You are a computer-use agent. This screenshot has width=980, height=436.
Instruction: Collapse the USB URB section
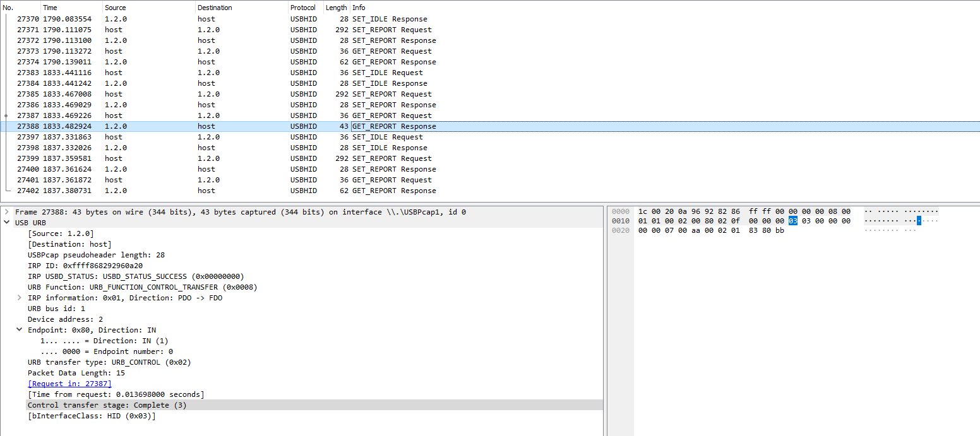7,223
